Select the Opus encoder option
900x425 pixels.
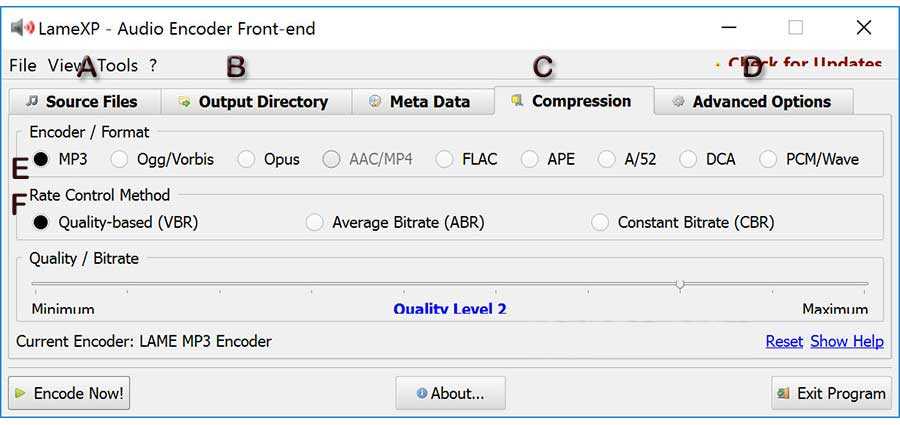(246, 159)
